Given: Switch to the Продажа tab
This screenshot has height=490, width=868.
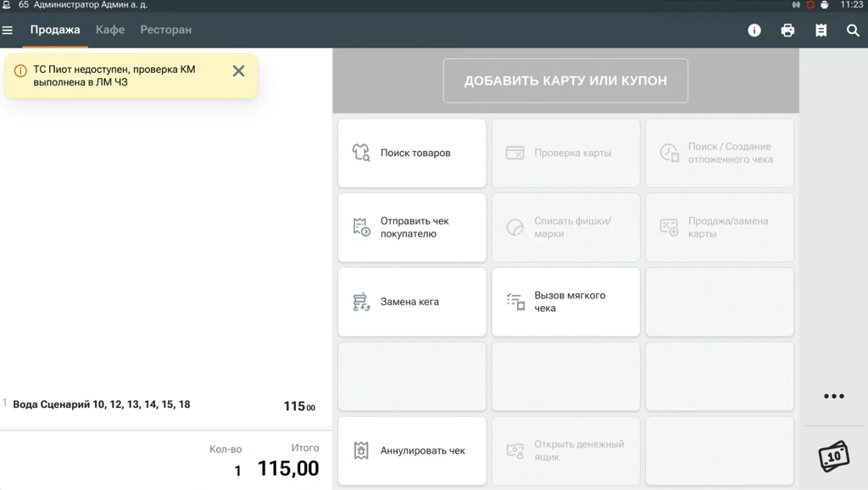Looking at the screenshot, I should coord(55,30).
